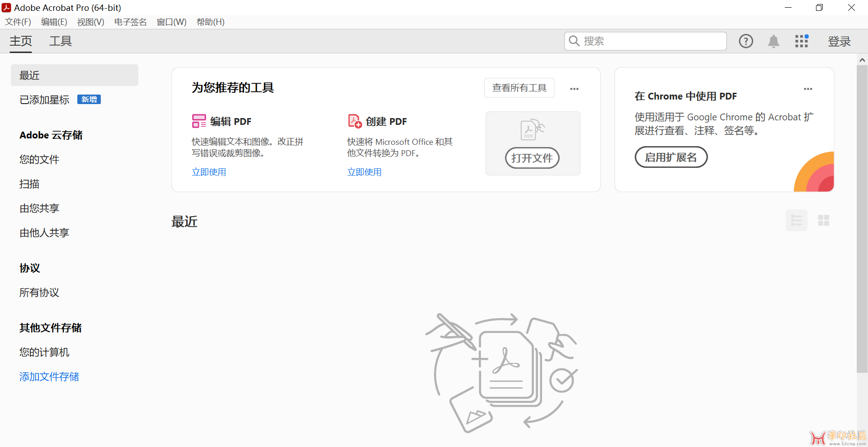Click the 编辑 PDF tool icon
Image resolution: width=868 pixels, height=447 pixels.
(199, 121)
